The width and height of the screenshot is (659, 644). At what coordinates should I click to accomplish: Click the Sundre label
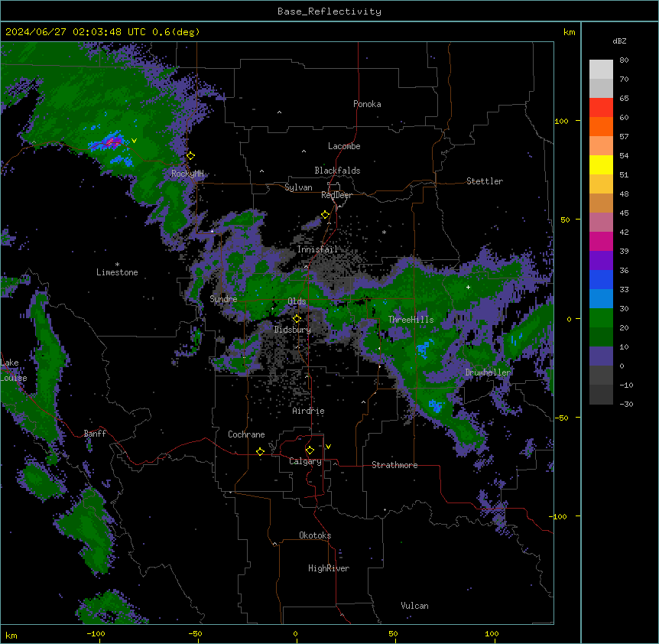pos(223,299)
